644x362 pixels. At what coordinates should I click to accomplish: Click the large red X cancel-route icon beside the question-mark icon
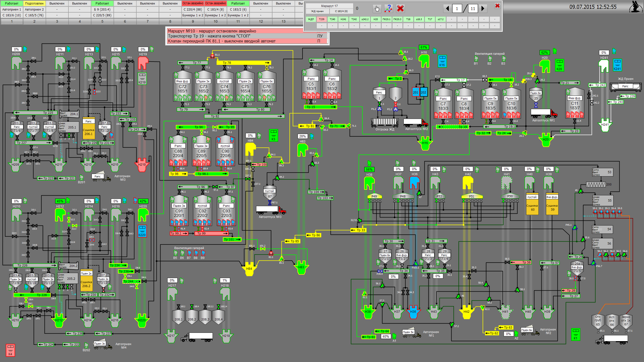coord(400,9)
